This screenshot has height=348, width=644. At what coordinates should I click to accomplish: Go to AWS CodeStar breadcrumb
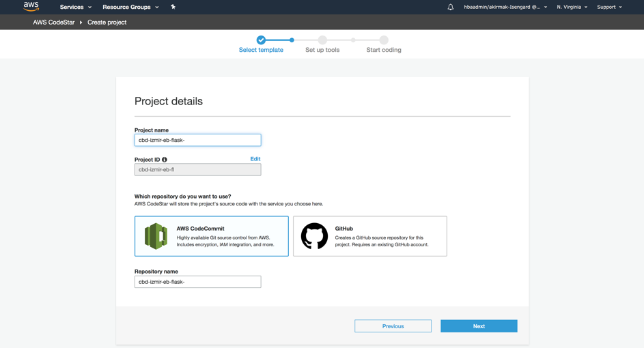click(54, 22)
